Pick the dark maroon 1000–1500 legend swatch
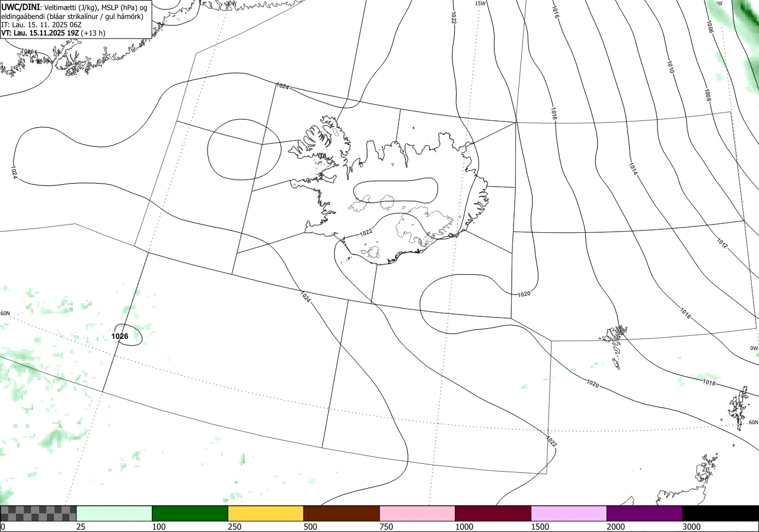 tap(493, 513)
